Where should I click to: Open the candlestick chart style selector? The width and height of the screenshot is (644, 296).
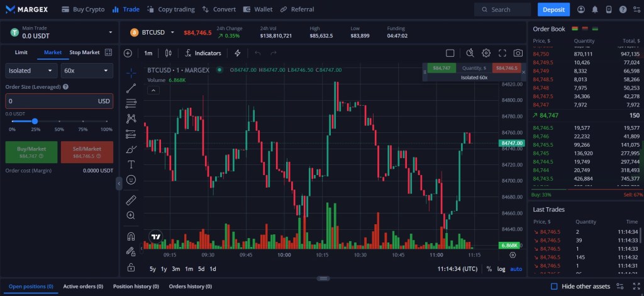click(168, 53)
